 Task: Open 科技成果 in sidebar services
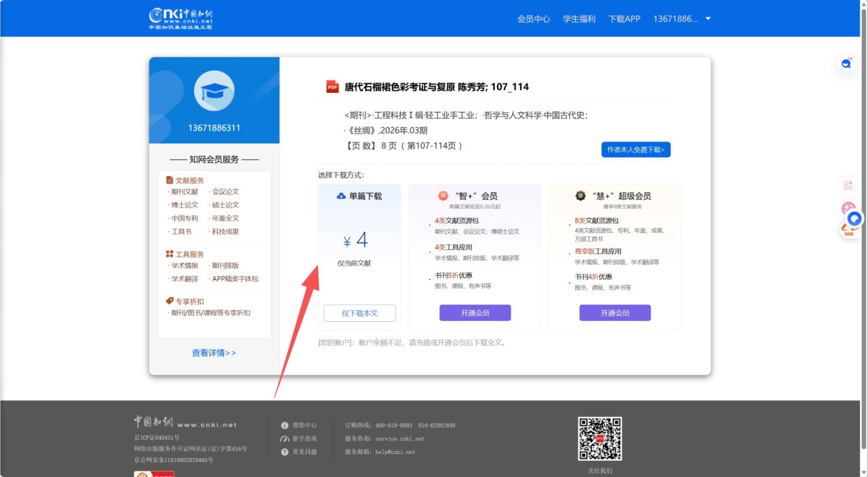click(225, 232)
